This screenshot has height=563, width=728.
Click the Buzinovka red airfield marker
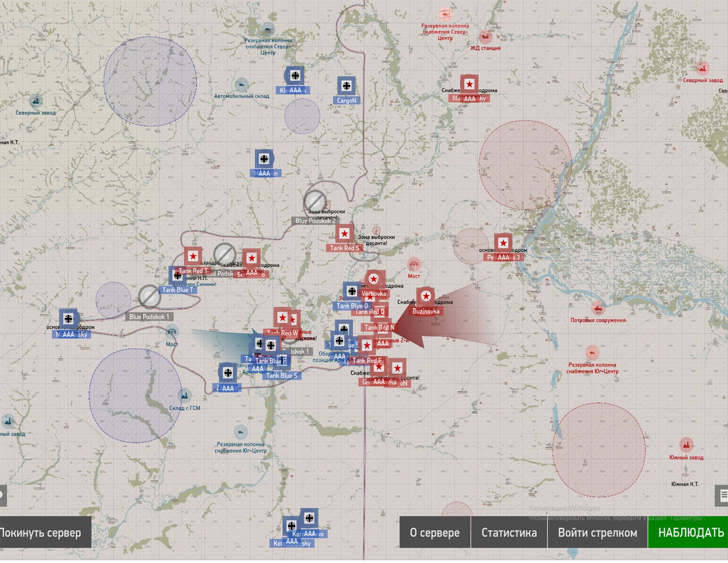[425, 297]
